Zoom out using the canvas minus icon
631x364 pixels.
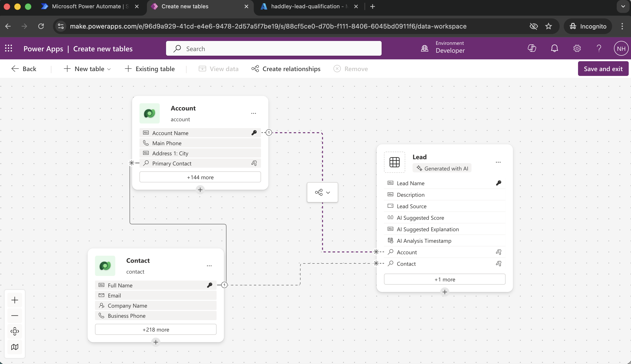click(15, 315)
